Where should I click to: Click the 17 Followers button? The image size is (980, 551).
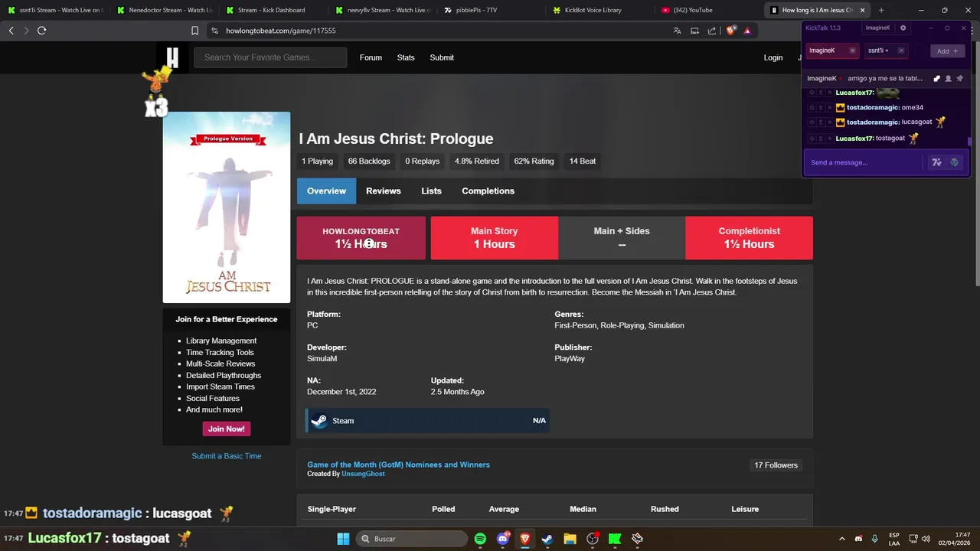[x=776, y=465]
